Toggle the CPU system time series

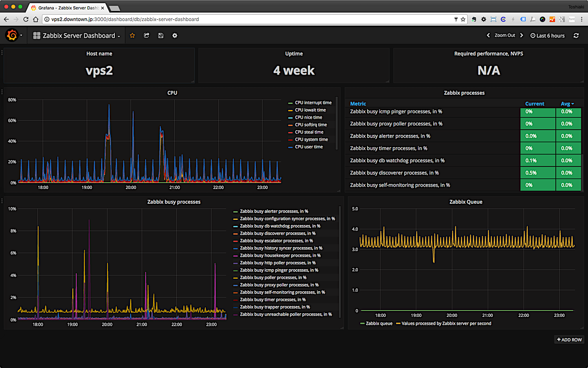tap(311, 139)
